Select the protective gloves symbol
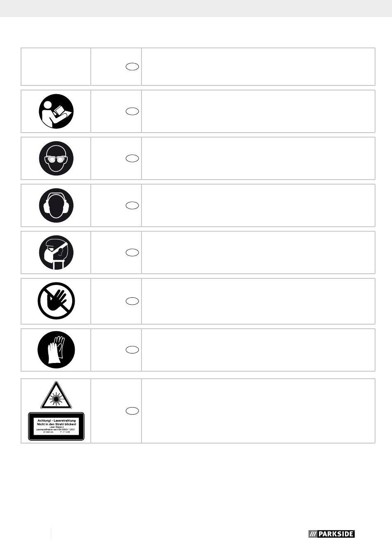 tap(56, 350)
